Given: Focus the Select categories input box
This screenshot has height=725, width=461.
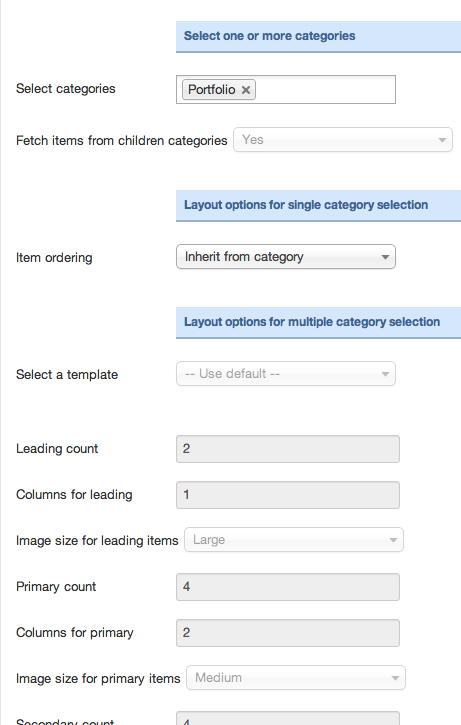Looking at the screenshot, I should coord(286,89).
